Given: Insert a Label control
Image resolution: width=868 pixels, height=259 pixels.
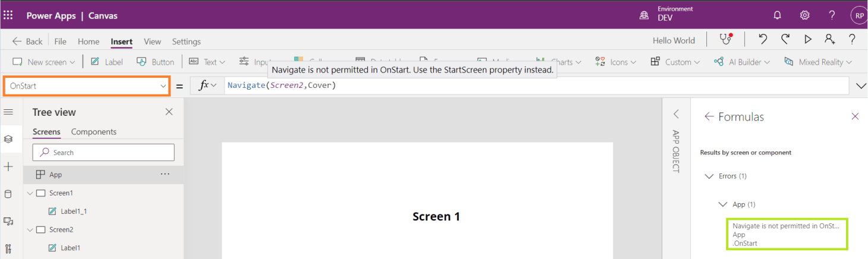Looking at the screenshot, I should pyautogui.click(x=107, y=62).
